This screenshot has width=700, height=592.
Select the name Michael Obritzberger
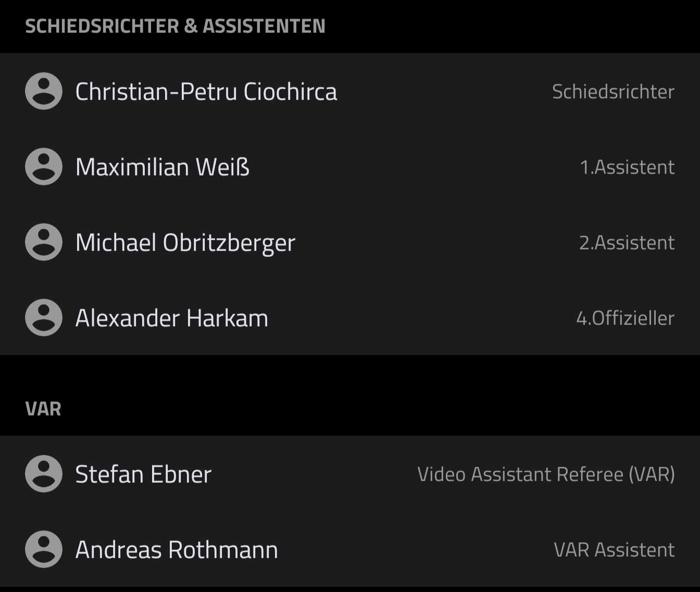point(185,243)
